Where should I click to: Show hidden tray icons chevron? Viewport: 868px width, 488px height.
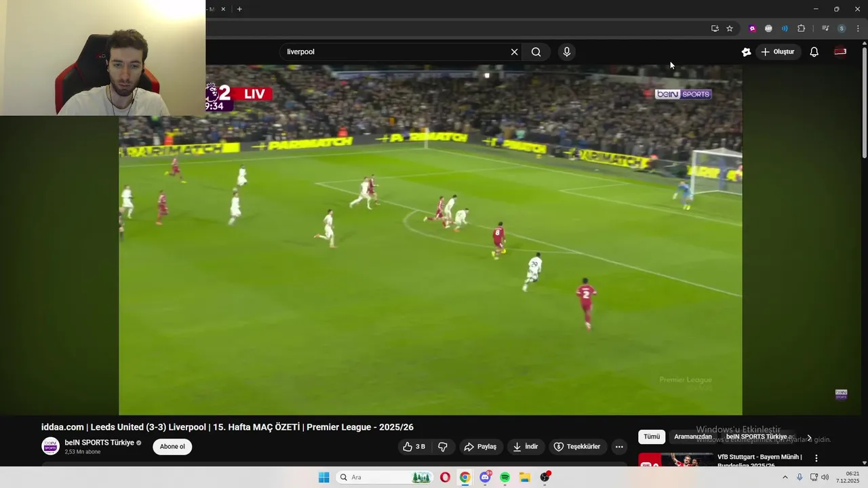[785, 477]
